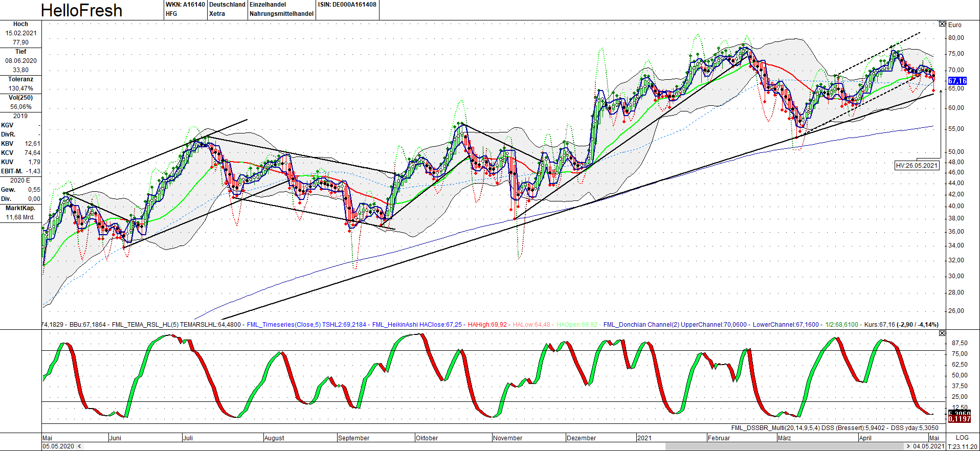Click the Deutschland header cell
The width and height of the screenshot is (980, 451).
[227, 5]
